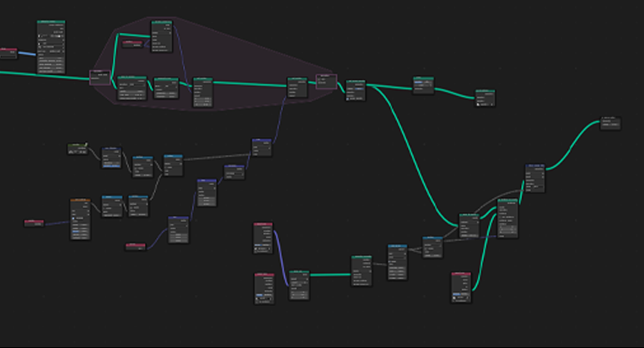Viewport: 644px width, 348px height.
Task: Select the only orange-header node
Action: click(80, 219)
